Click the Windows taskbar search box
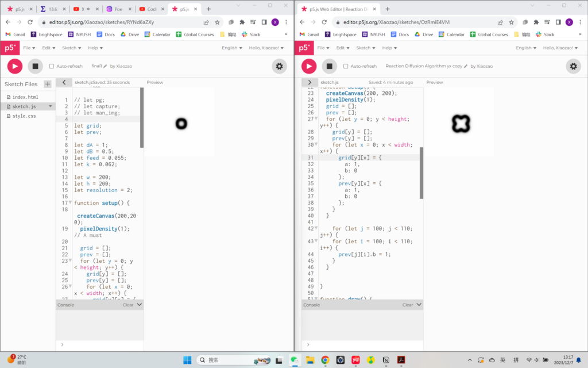588x368 pixels. pos(230,360)
